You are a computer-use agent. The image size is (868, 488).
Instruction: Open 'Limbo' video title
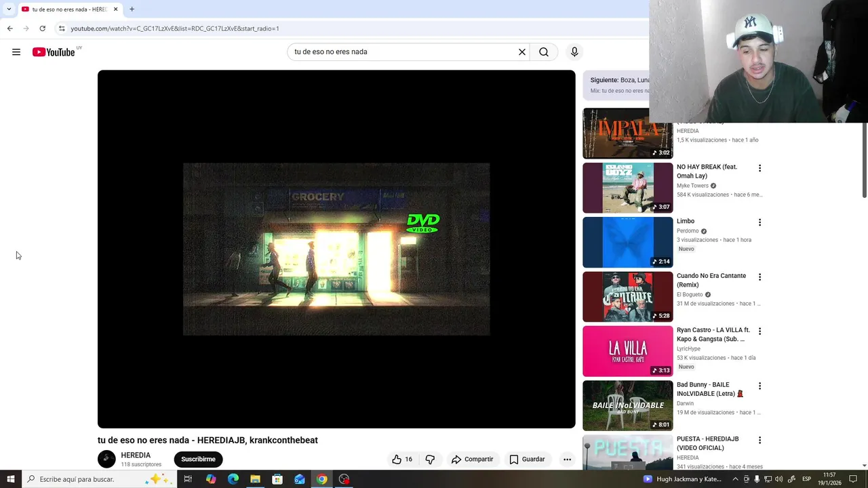686,221
